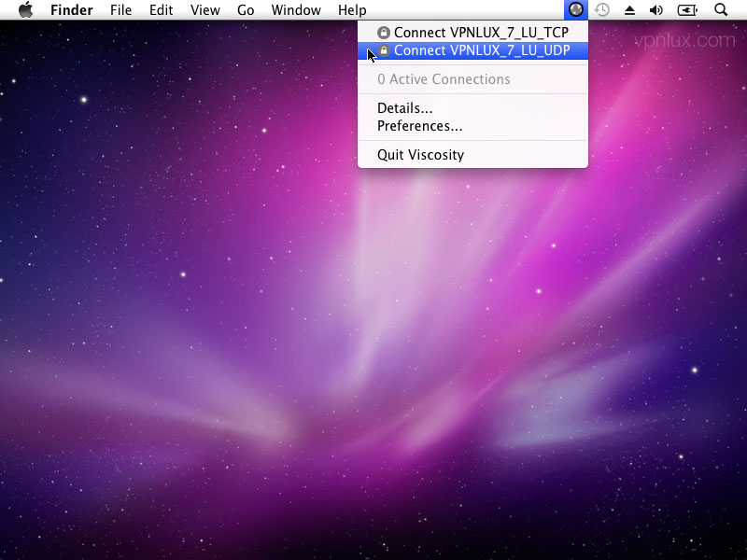Click the battery charging status icon
This screenshot has height=560, width=747.
(x=687, y=10)
